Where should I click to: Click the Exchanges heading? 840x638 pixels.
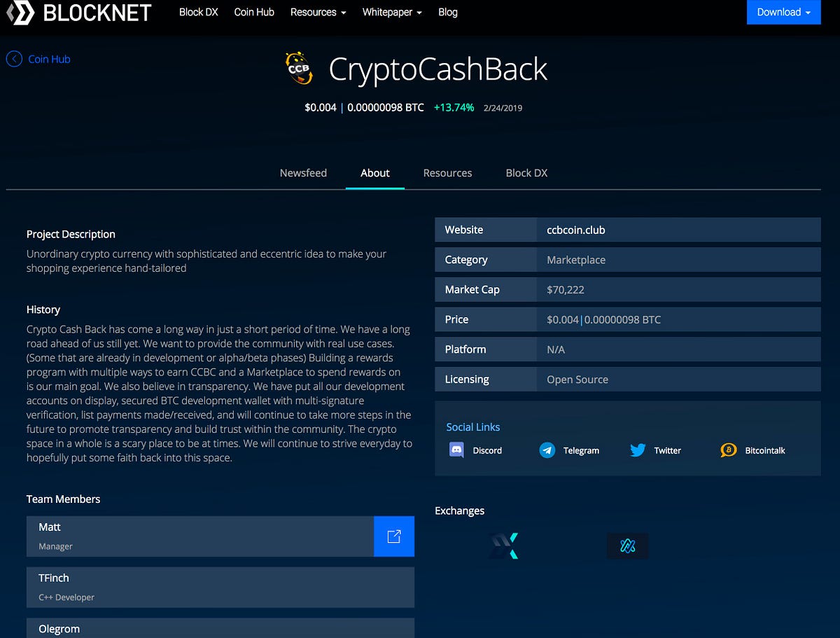(x=459, y=511)
